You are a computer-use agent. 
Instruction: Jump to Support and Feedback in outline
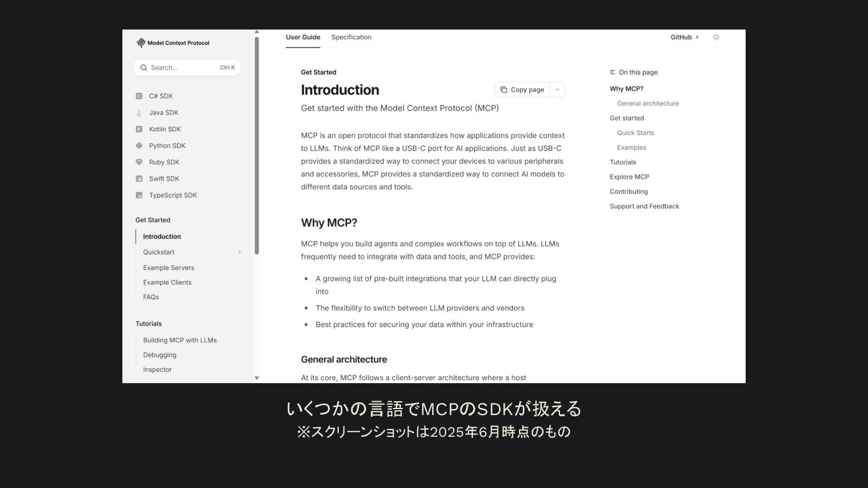pyautogui.click(x=644, y=206)
